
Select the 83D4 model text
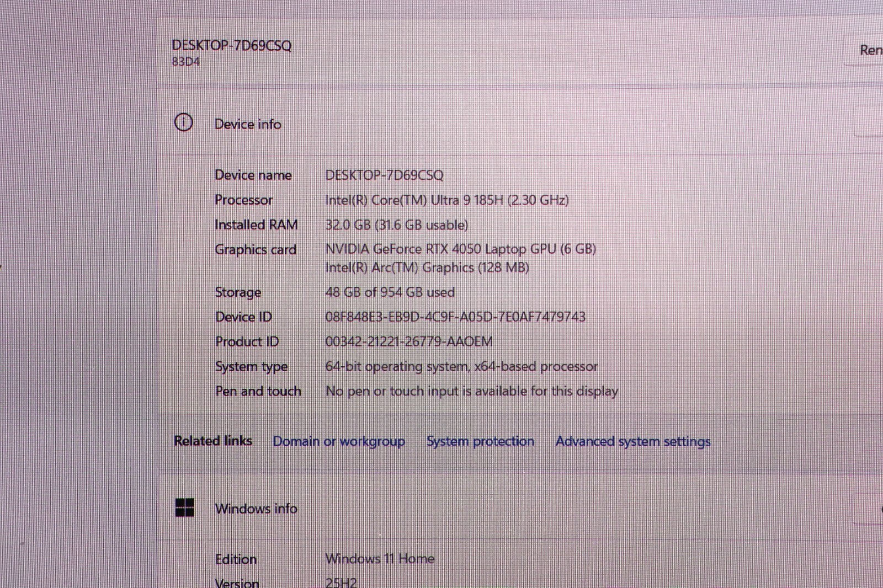tap(186, 62)
